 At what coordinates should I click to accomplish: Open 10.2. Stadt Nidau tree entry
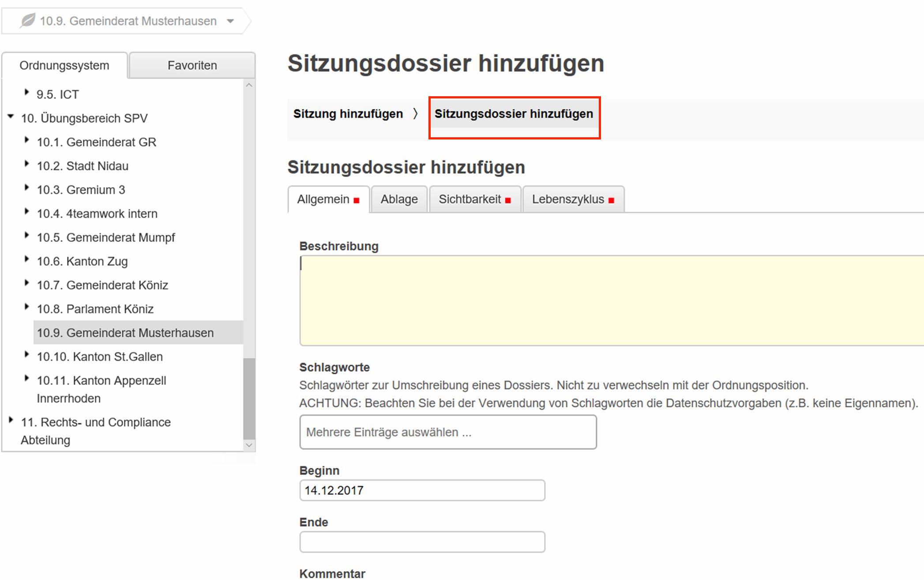click(x=83, y=166)
